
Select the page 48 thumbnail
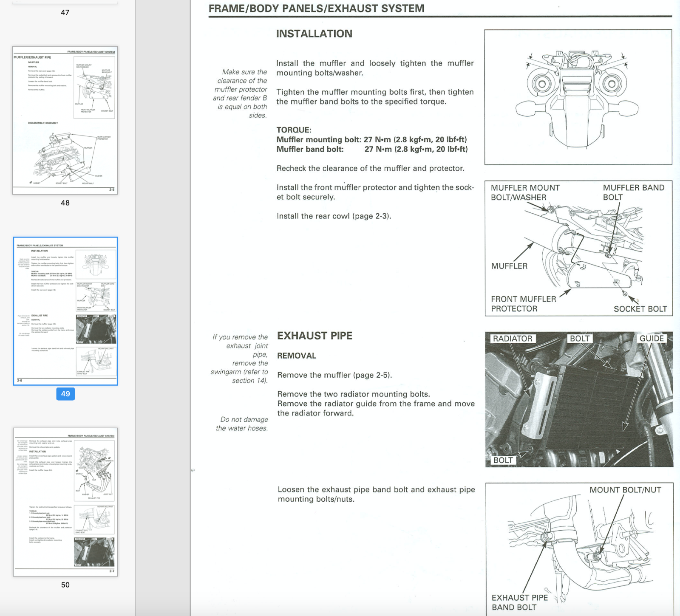(65, 120)
